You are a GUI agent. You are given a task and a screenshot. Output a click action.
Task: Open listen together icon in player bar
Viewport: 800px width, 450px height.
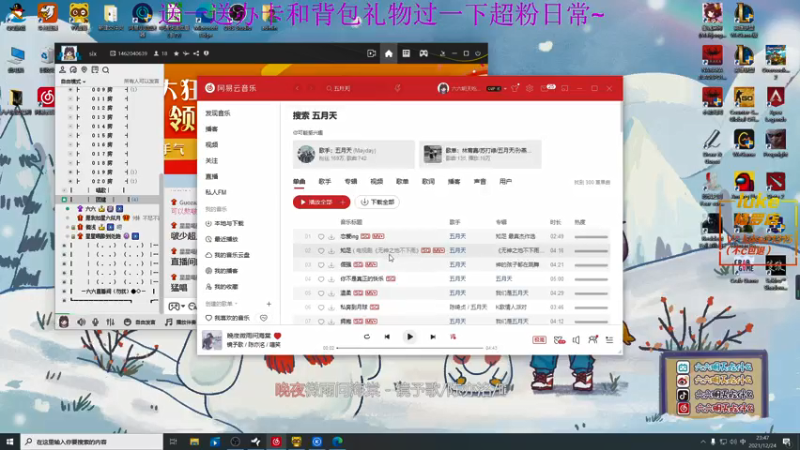pos(593,340)
